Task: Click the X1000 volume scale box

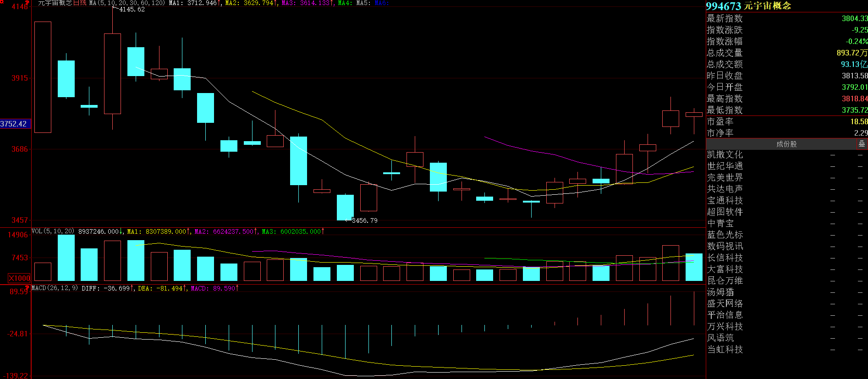Action: click(19, 278)
